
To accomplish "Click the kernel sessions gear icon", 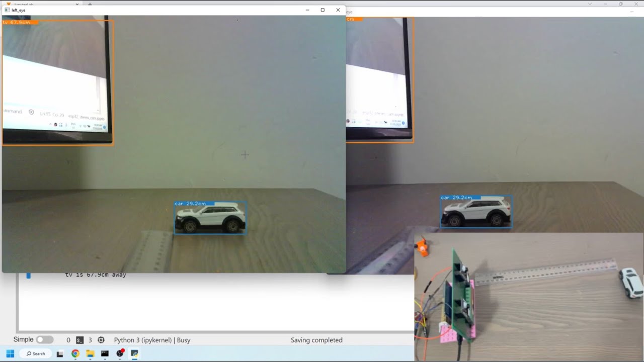I will tap(101, 340).
